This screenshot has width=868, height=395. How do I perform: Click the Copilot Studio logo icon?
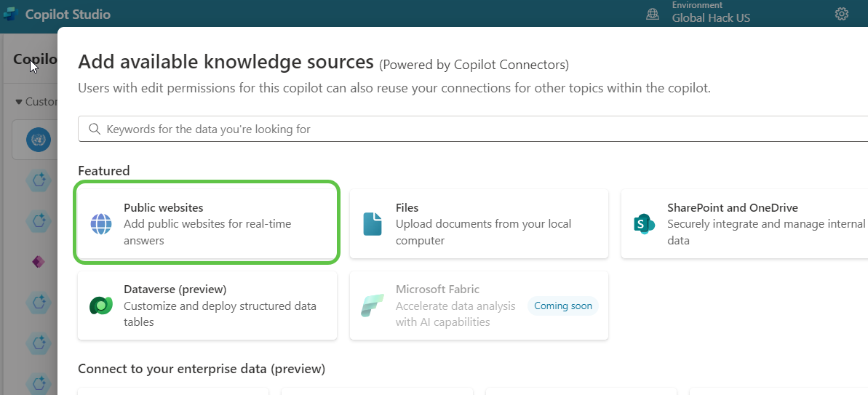(9, 14)
